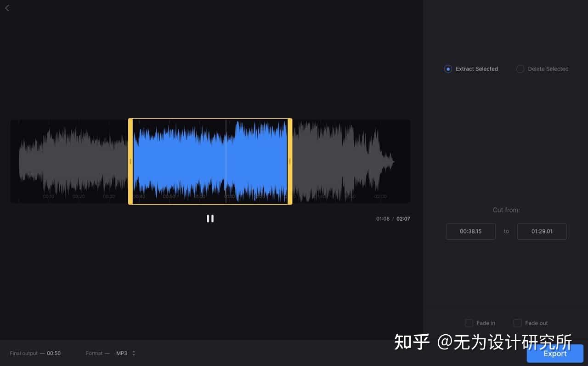The width and height of the screenshot is (588, 366).
Task: Click the back arrow to exit editor
Action: 7,8
